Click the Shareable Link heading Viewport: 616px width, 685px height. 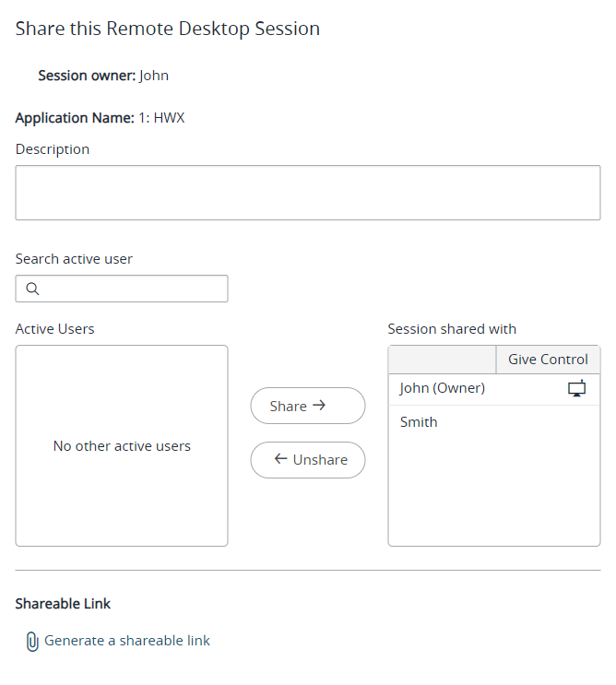coord(63,604)
